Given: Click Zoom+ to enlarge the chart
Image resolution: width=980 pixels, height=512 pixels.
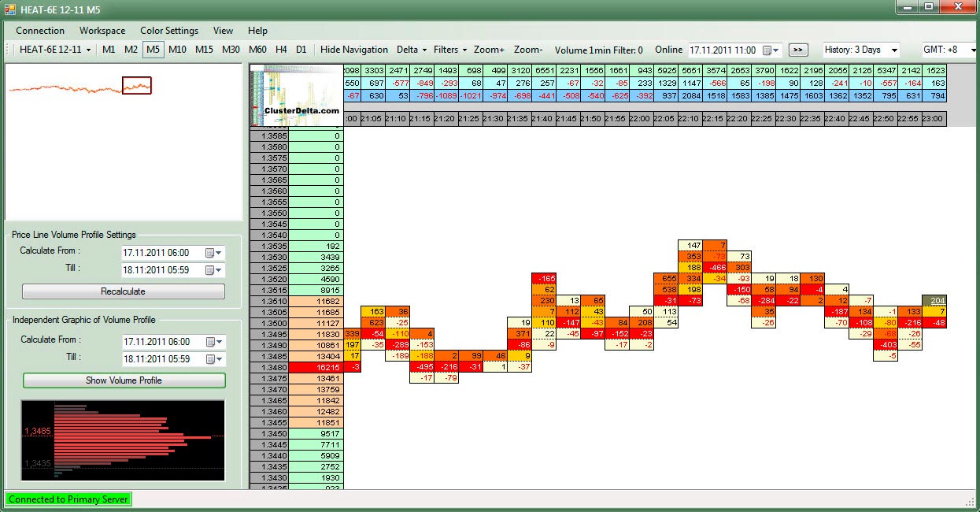Looking at the screenshot, I should click(489, 50).
